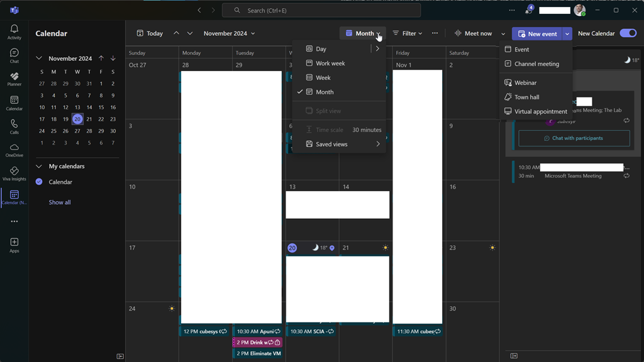Expand the November 2024 month picker dropdown

point(229,33)
